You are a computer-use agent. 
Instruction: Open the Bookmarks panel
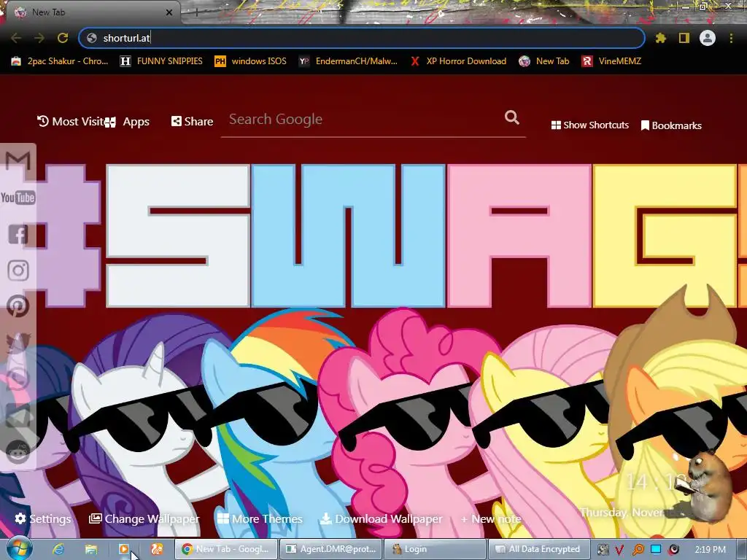(x=671, y=125)
